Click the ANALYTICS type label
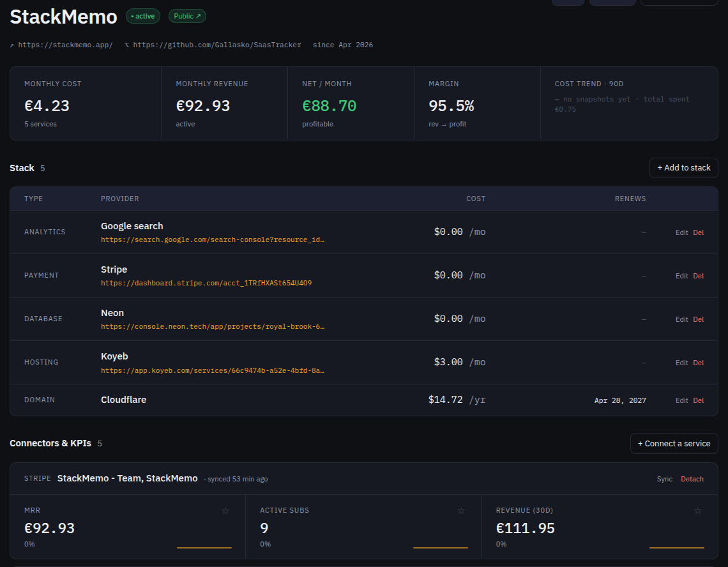This screenshot has height=567, width=728. tap(45, 232)
